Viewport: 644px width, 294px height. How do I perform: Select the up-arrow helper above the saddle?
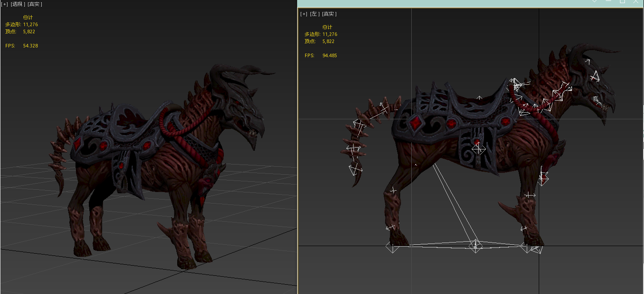pyautogui.click(x=479, y=97)
